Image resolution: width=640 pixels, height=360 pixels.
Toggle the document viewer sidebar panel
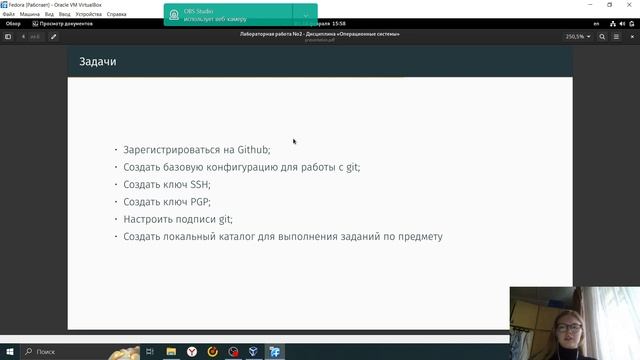pyautogui.click(x=8, y=37)
